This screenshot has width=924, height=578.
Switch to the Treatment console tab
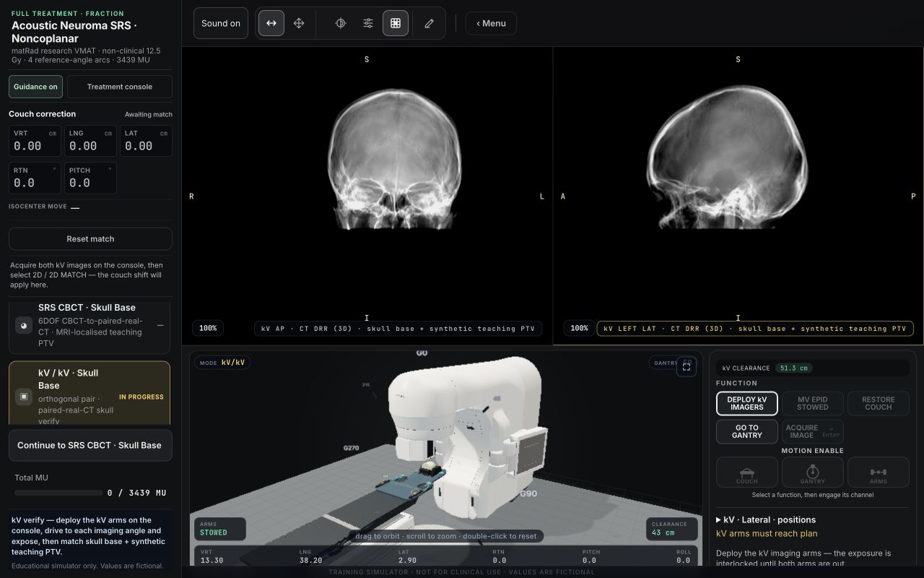120,87
